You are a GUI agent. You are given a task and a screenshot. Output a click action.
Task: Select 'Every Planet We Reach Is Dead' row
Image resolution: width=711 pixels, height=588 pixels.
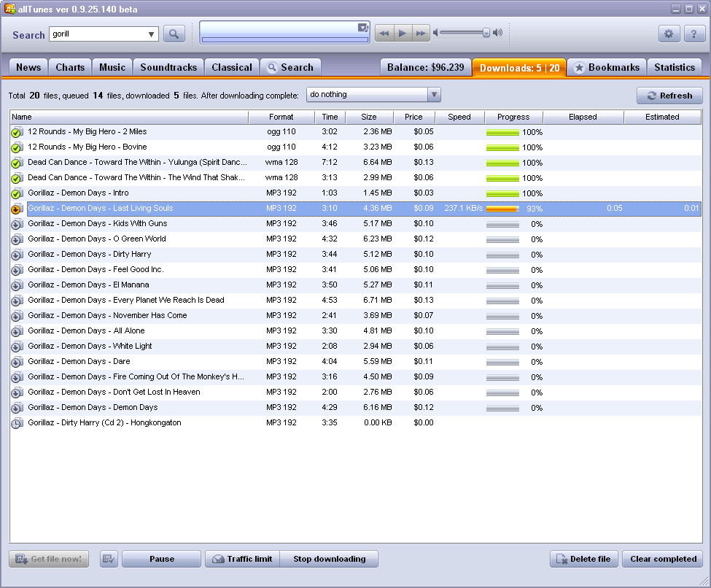pos(356,301)
